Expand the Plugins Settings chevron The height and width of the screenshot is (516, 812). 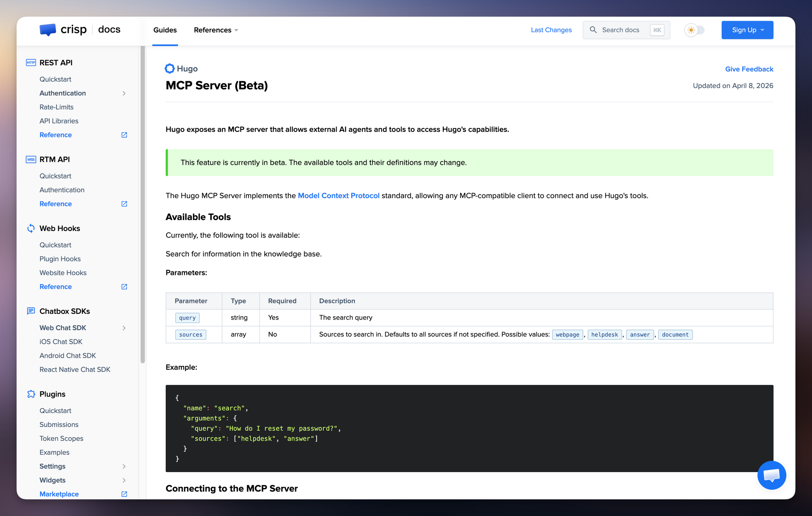(124, 466)
